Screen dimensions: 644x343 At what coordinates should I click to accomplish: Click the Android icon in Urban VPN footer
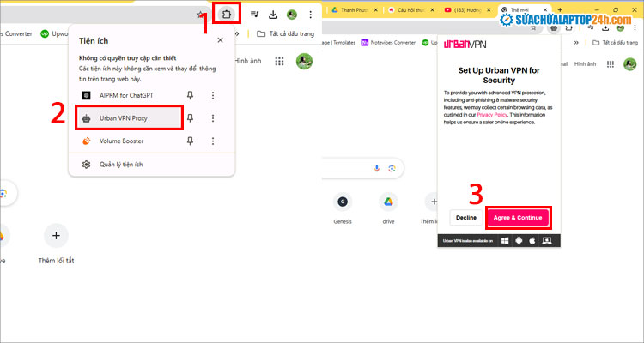pos(518,241)
